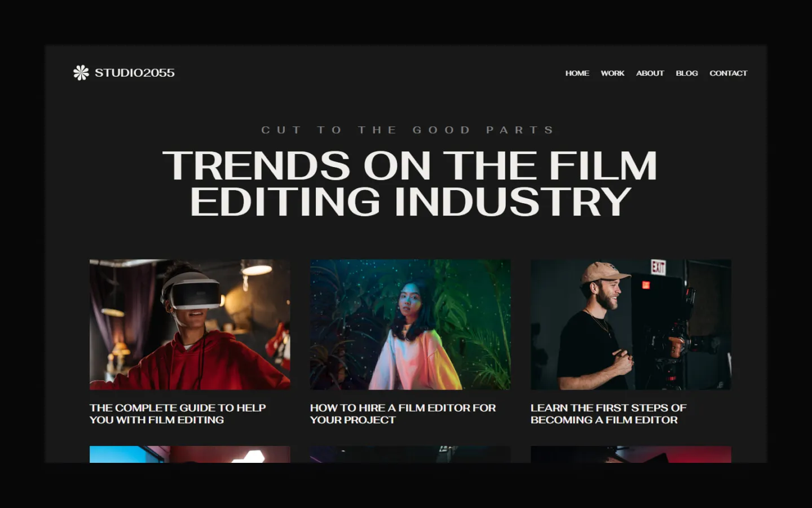Screen dimensions: 812x508
Task: Open 'How to Hire a Film Editor' article
Action: click(x=403, y=414)
